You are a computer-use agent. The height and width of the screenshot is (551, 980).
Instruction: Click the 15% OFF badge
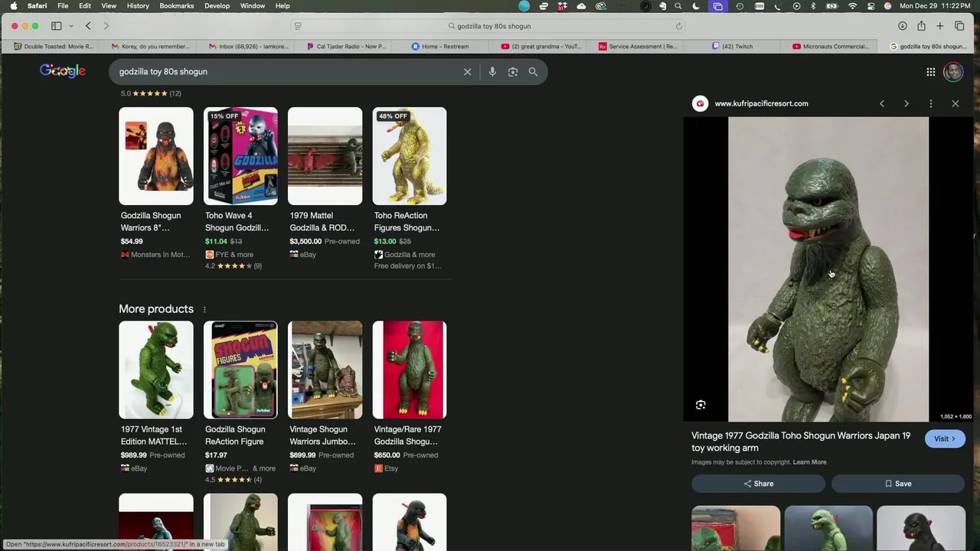[x=224, y=116]
